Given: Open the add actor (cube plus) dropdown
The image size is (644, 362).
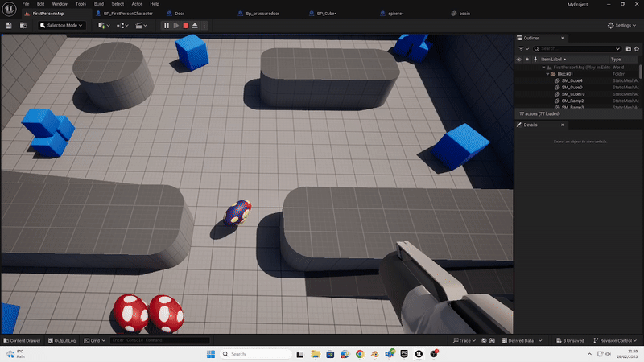Looking at the screenshot, I should [x=104, y=26].
